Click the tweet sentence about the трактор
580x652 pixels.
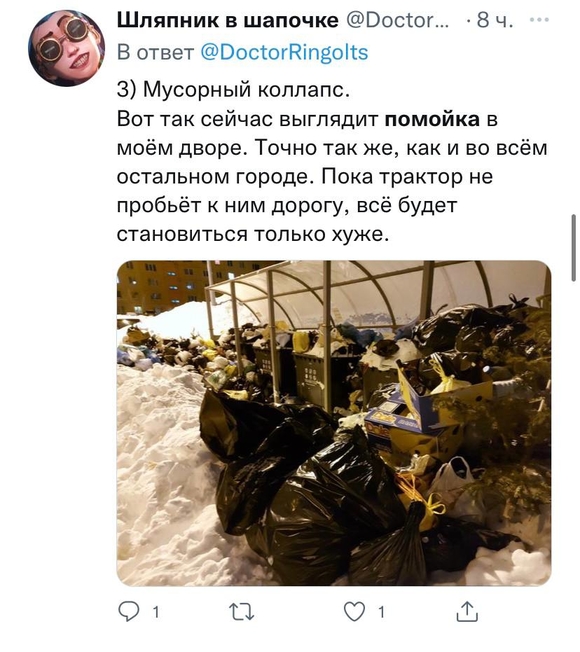305,205
